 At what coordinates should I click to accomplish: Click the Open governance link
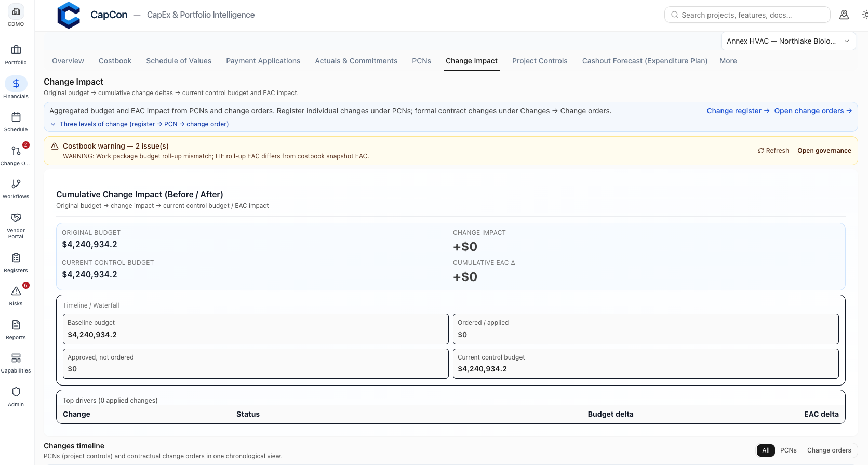tap(824, 151)
